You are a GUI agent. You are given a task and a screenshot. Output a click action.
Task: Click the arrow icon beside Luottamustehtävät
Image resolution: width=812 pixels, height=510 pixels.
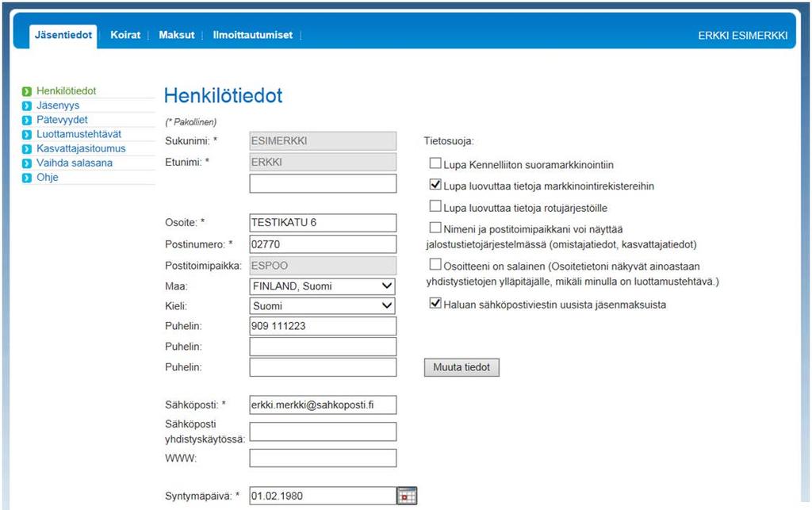tap(27, 135)
